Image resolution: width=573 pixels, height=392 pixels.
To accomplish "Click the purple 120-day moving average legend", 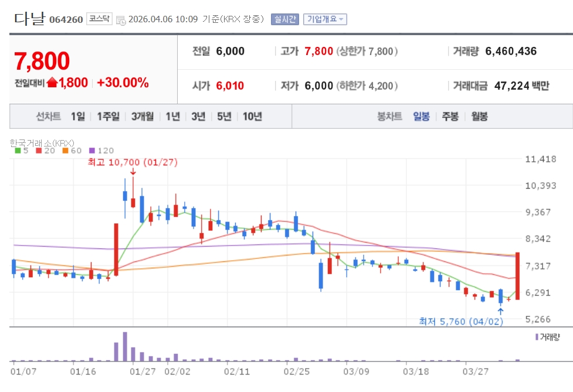I will [101, 151].
